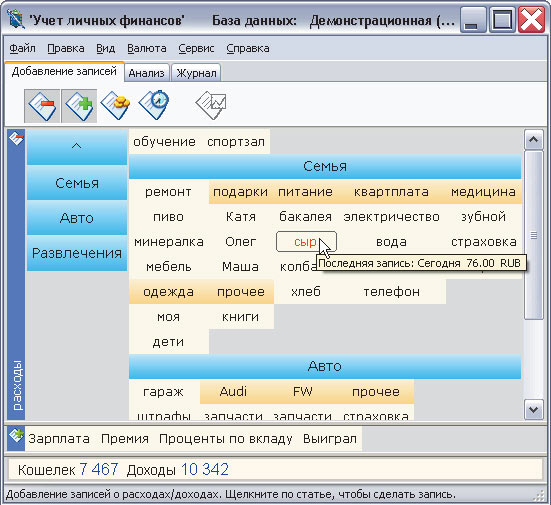Switch to the Журнал tab
Screen dimensions: 551x505
196,73
